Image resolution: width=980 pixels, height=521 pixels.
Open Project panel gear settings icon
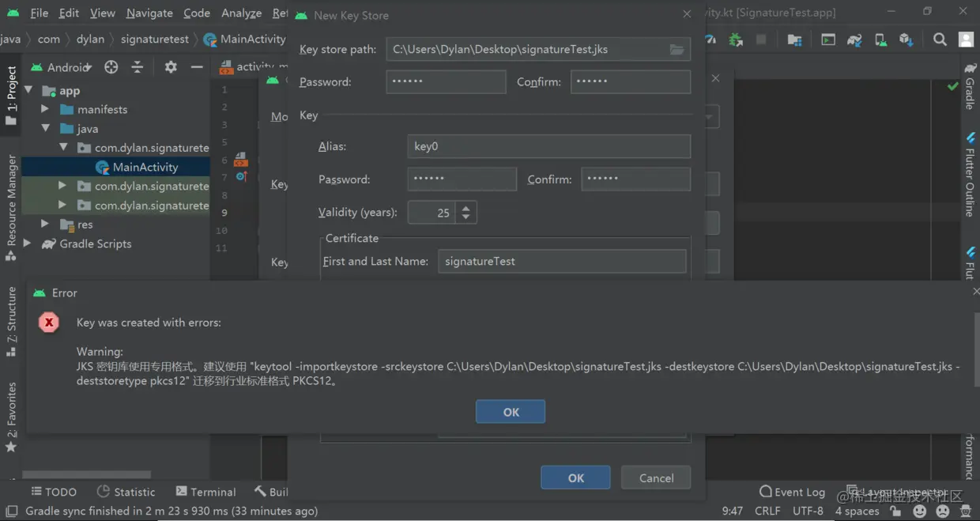tap(171, 67)
